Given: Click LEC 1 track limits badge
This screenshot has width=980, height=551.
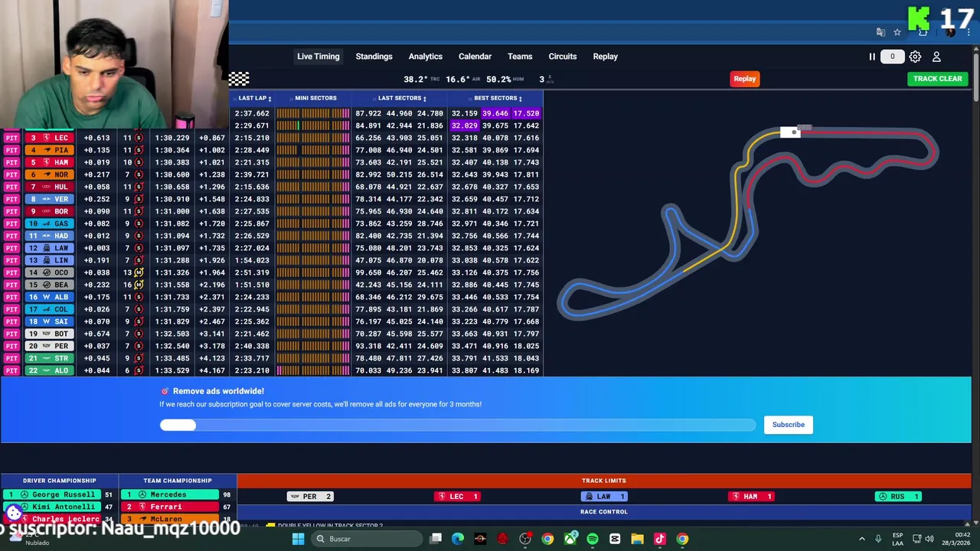Looking at the screenshot, I should click(456, 497).
